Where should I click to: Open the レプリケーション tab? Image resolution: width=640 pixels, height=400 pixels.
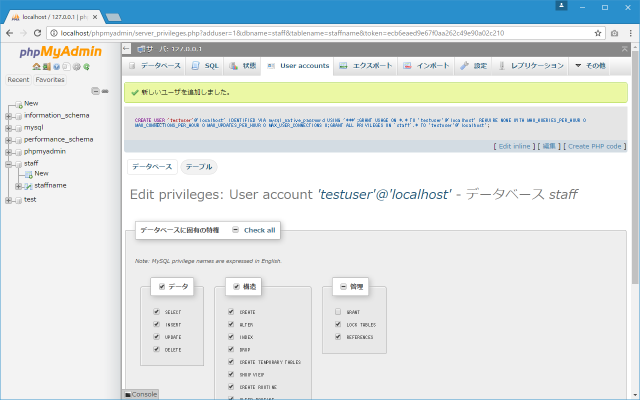(x=531, y=66)
